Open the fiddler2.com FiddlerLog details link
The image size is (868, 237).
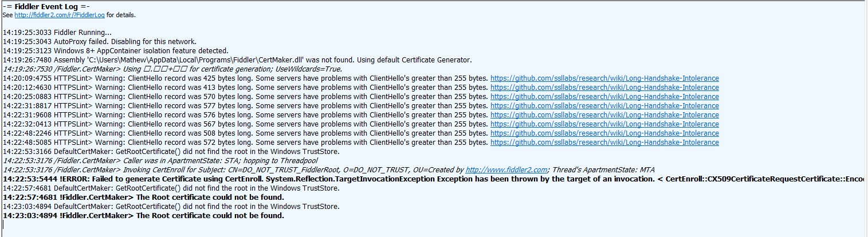[x=64, y=15]
